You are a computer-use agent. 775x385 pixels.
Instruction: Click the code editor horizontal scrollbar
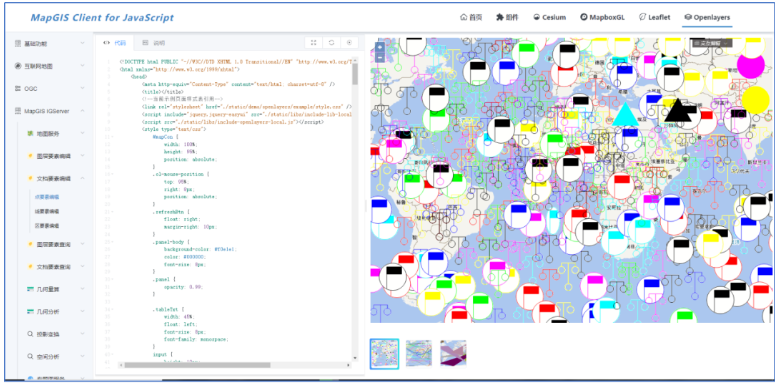[x=197, y=365]
